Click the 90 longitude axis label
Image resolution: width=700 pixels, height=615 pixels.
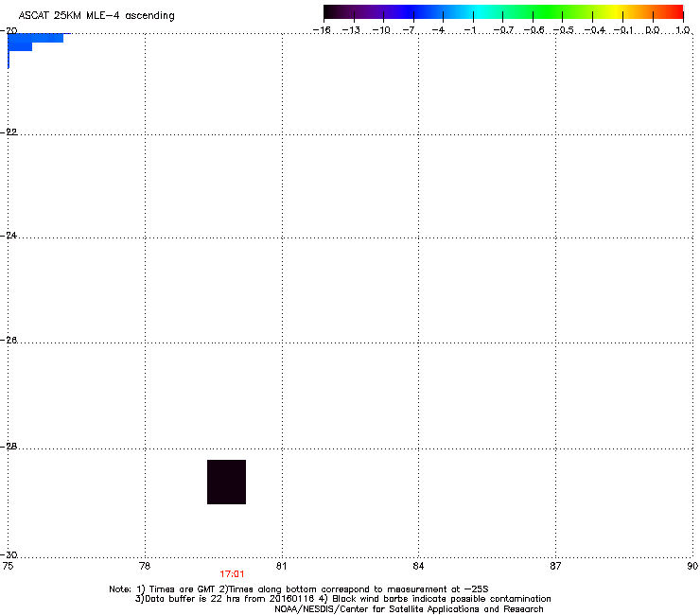point(692,566)
